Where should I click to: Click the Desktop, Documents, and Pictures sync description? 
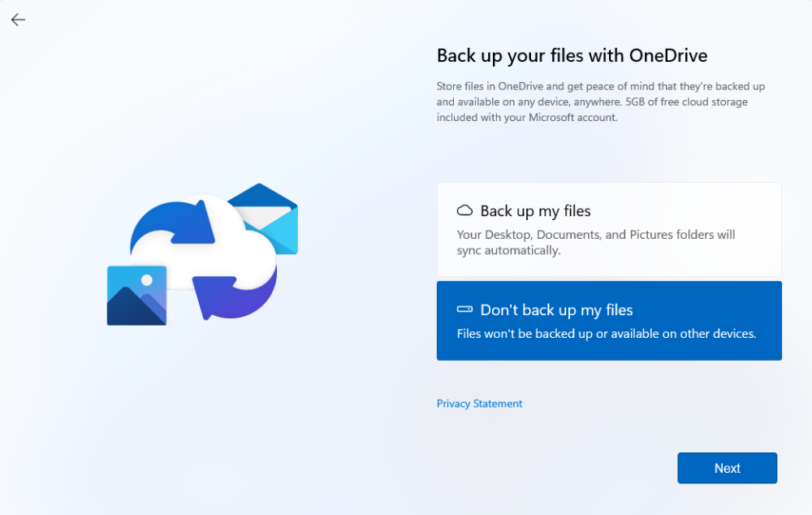coord(595,243)
